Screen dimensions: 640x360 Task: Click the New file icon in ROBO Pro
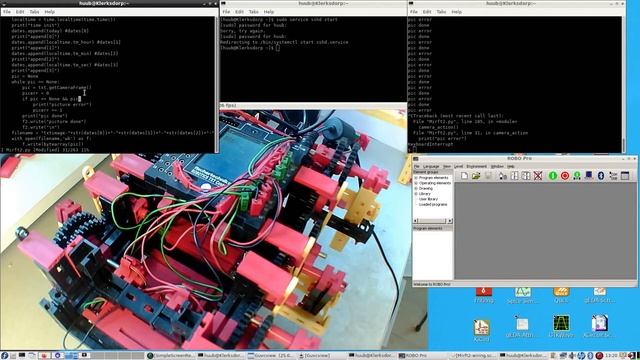pyautogui.click(x=464, y=176)
